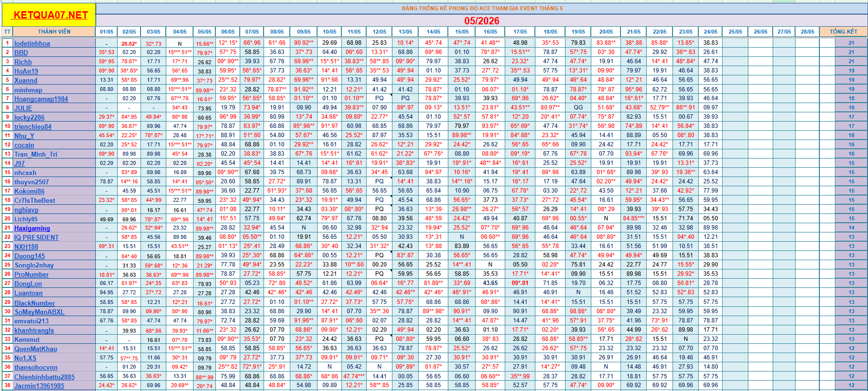868x391 pixels.
Task: Select the 01/05 date header
Action: pos(106,32)
